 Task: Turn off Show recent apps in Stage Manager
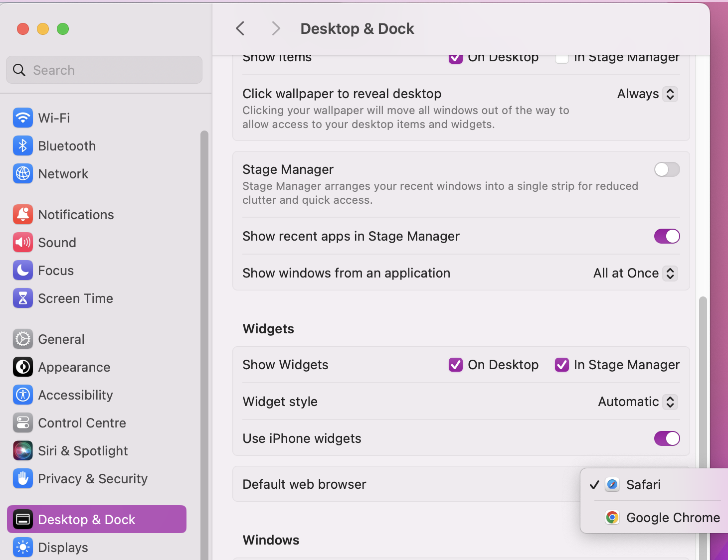pyautogui.click(x=667, y=236)
